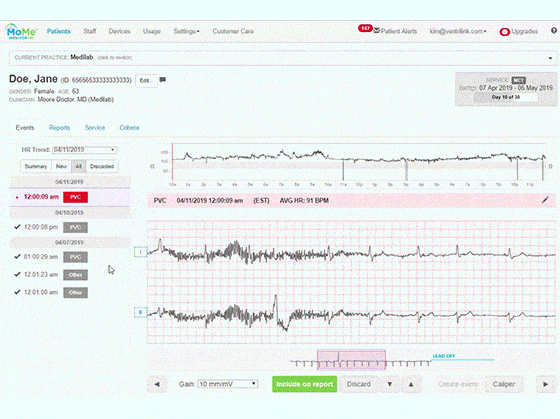This screenshot has width=560, height=419.
Task: Open the Settings dropdown menu
Action: [186, 31]
